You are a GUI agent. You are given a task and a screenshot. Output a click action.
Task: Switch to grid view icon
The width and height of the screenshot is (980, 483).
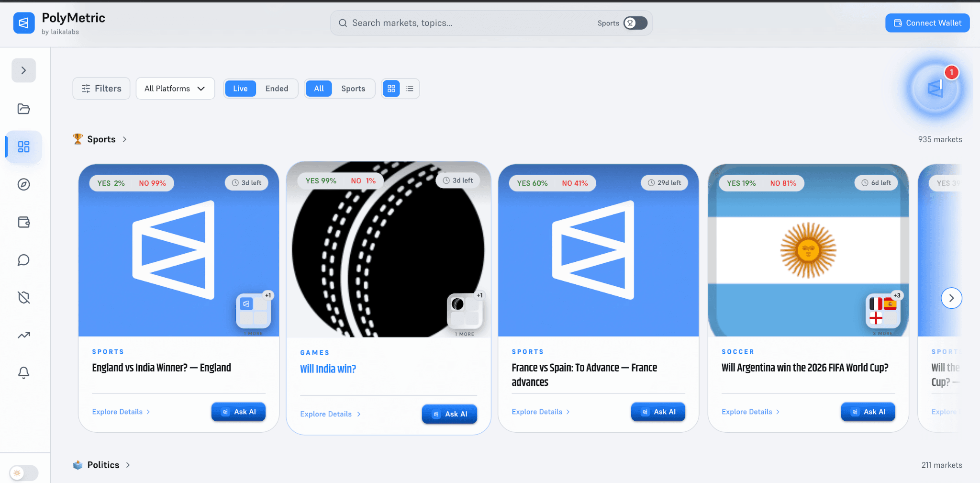[391, 89]
